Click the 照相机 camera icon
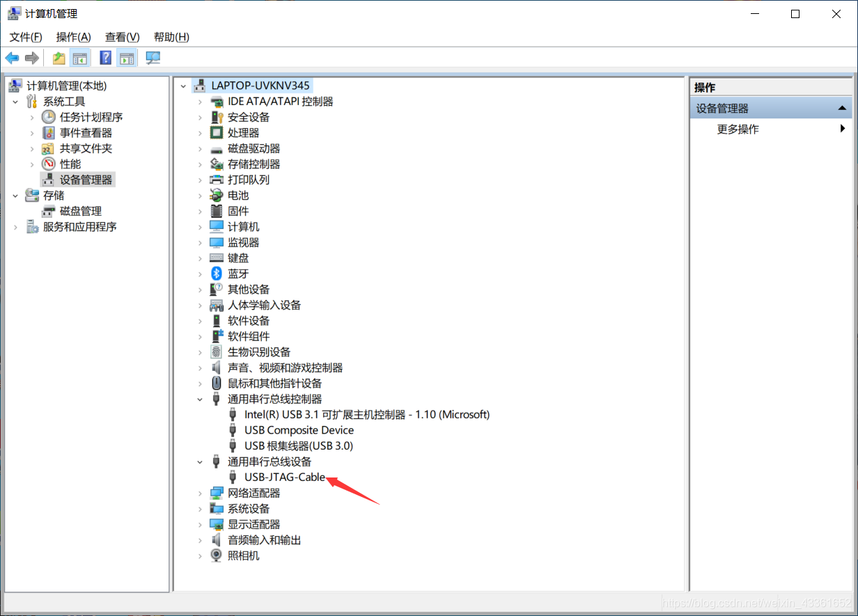This screenshot has height=616, width=858. click(217, 555)
